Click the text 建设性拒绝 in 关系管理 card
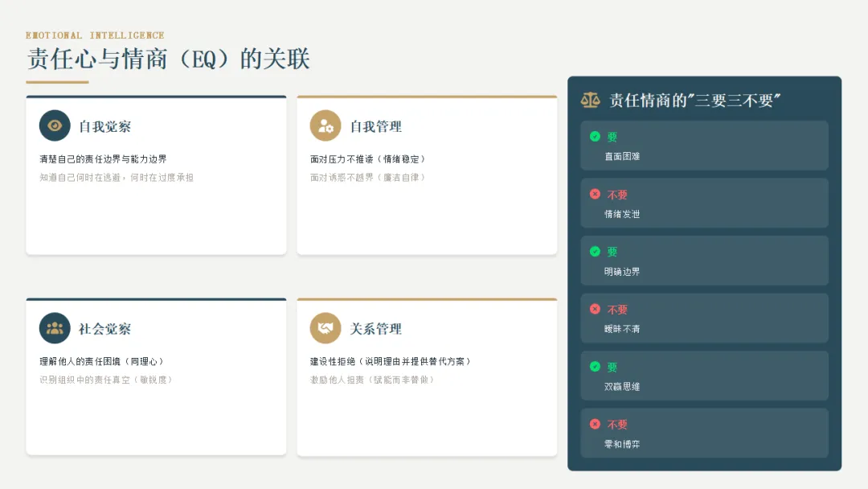Image resolution: width=868 pixels, height=489 pixels. (333, 361)
